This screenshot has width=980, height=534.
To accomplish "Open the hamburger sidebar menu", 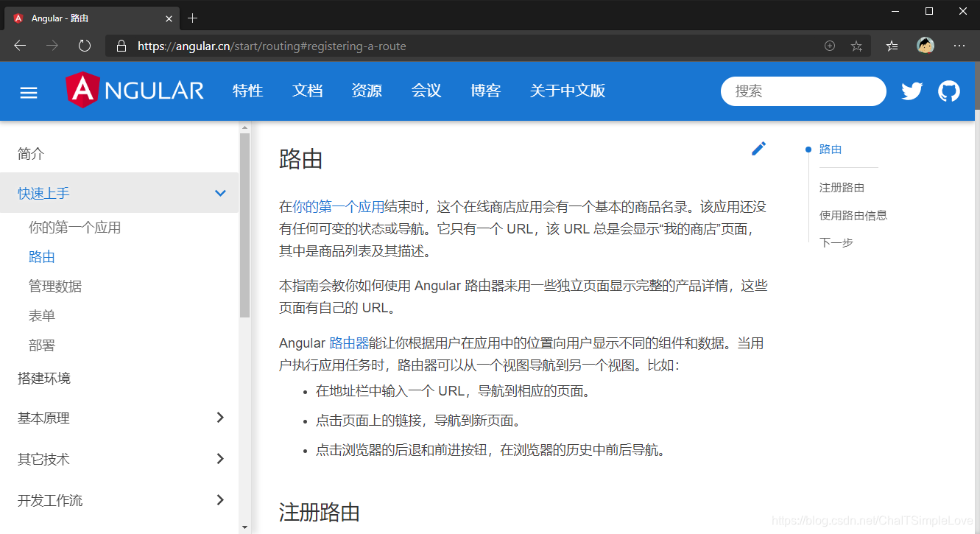I will pos(29,92).
